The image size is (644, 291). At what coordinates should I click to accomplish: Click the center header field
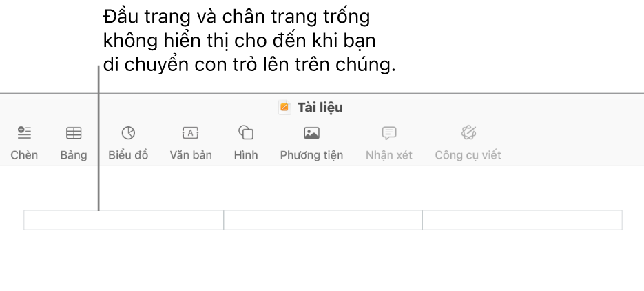pos(322,220)
